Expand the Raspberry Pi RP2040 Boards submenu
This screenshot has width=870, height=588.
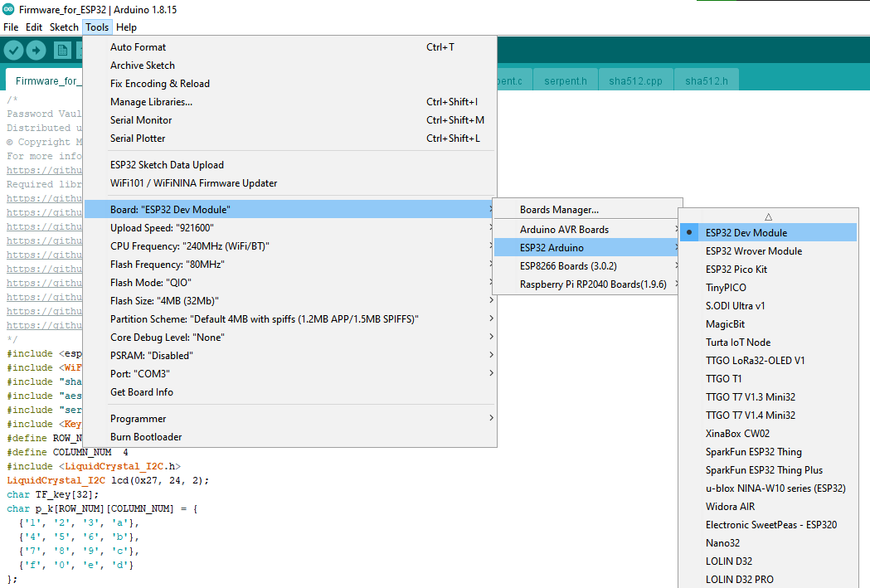click(678, 282)
